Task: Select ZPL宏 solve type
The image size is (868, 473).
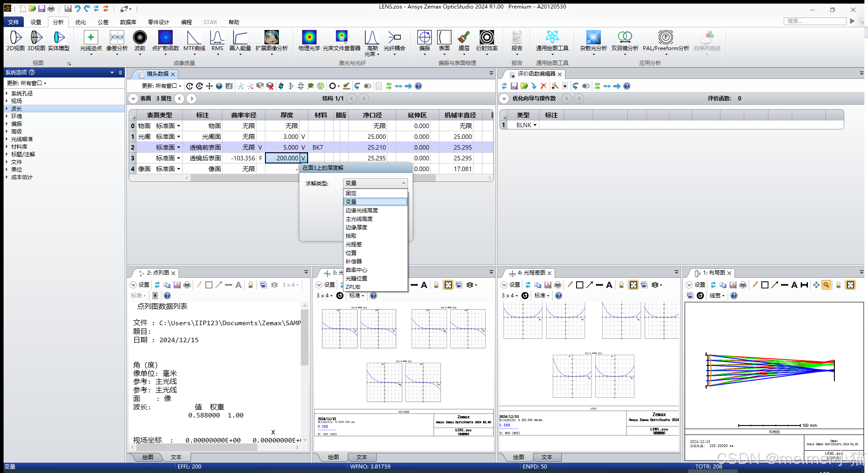Action: 375,287
